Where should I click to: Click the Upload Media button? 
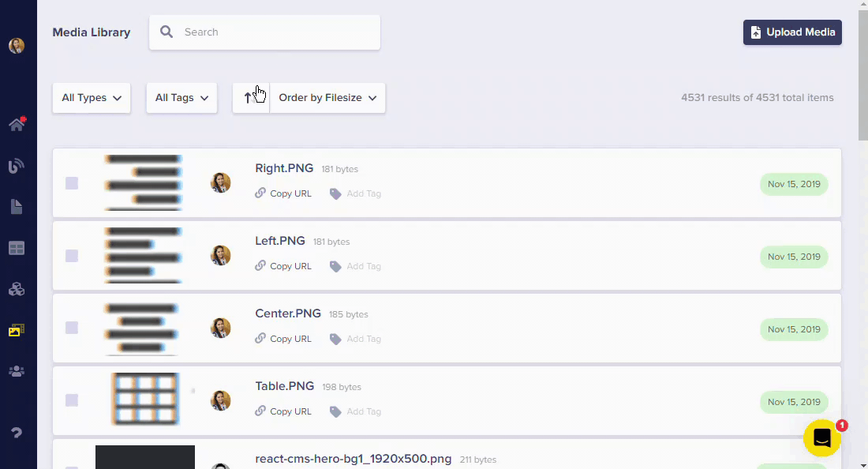[792, 32]
